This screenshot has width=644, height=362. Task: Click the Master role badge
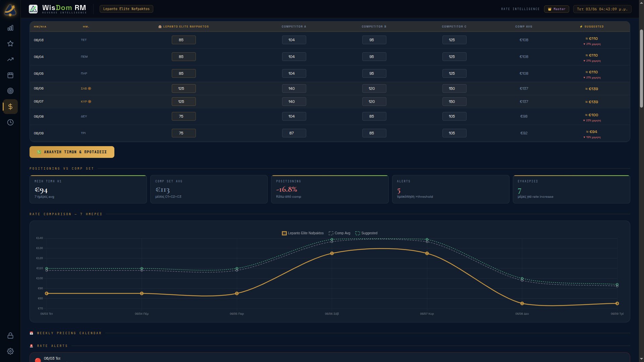[x=556, y=9]
